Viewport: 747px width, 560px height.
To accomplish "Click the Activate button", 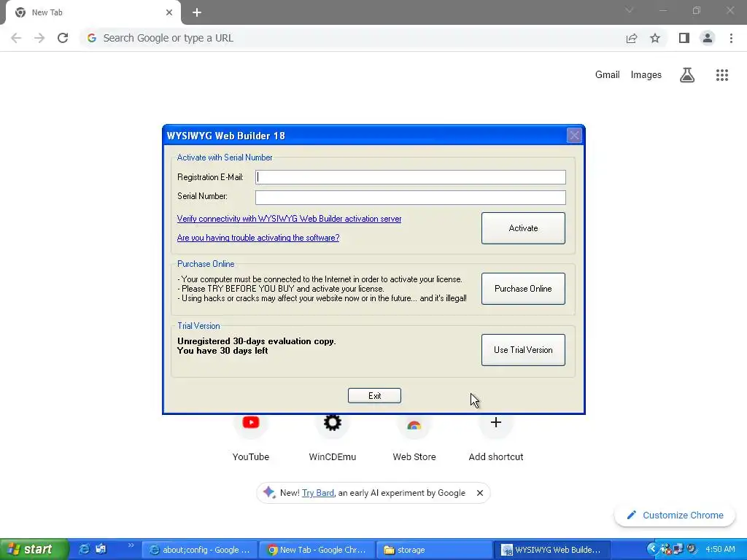I will (x=523, y=228).
